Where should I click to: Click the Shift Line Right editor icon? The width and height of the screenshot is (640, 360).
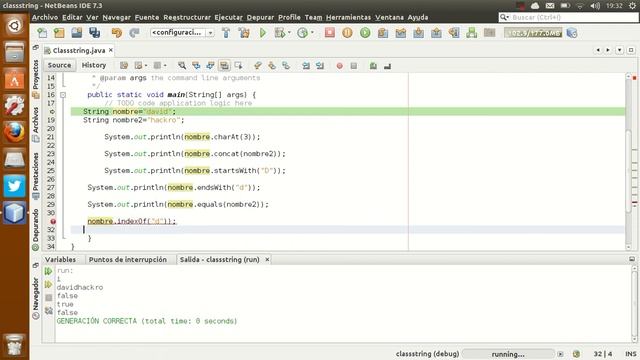[x=320, y=66]
